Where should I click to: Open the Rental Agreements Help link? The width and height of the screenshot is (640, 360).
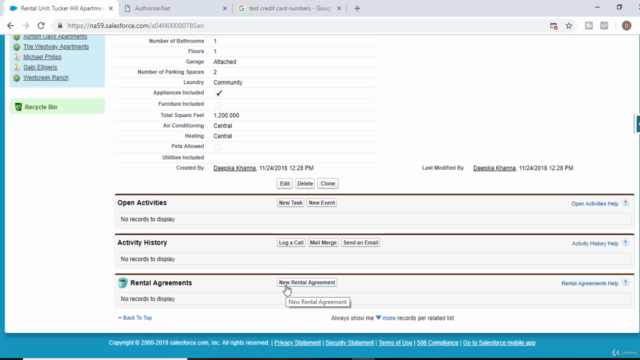click(x=590, y=283)
